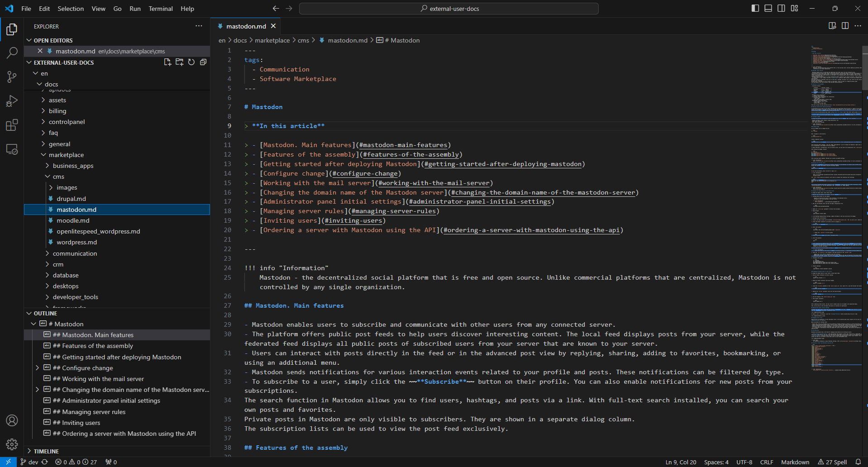The height and width of the screenshot is (467, 868).
Task: Toggle the primary side bar layout button
Action: click(755, 9)
